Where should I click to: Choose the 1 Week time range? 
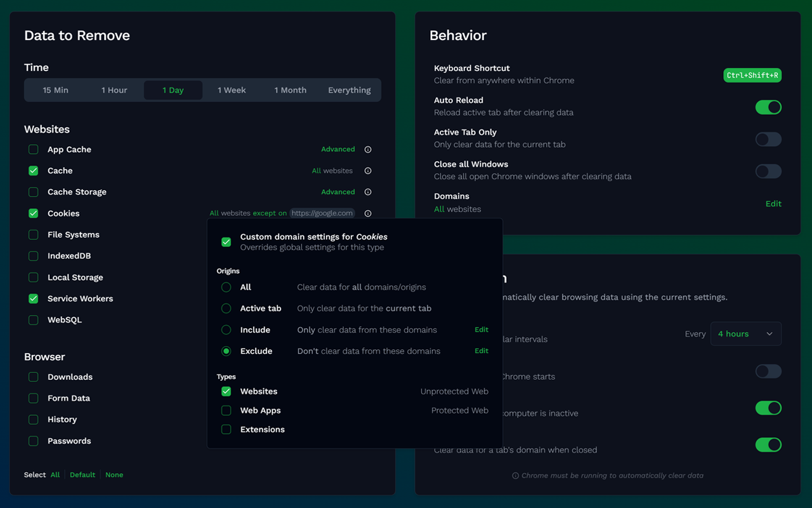coord(232,90)
